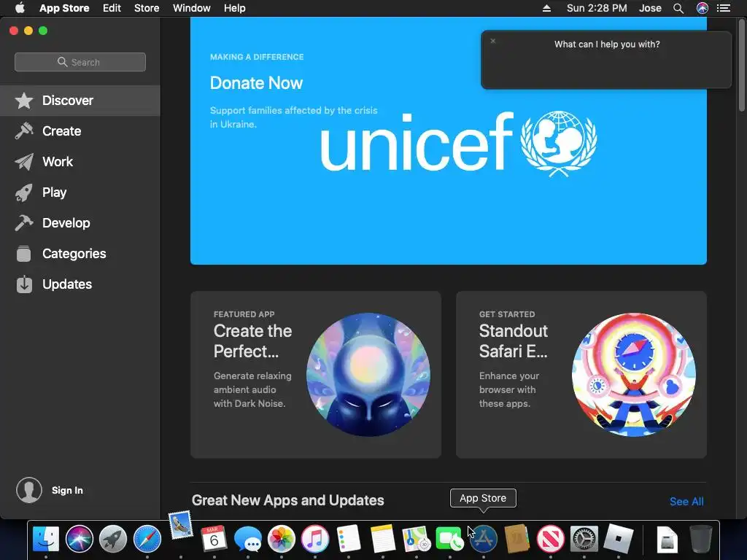The image size is (747, 560).
Task: Open the Discover section star icon
Action: (x=24, y=101)
